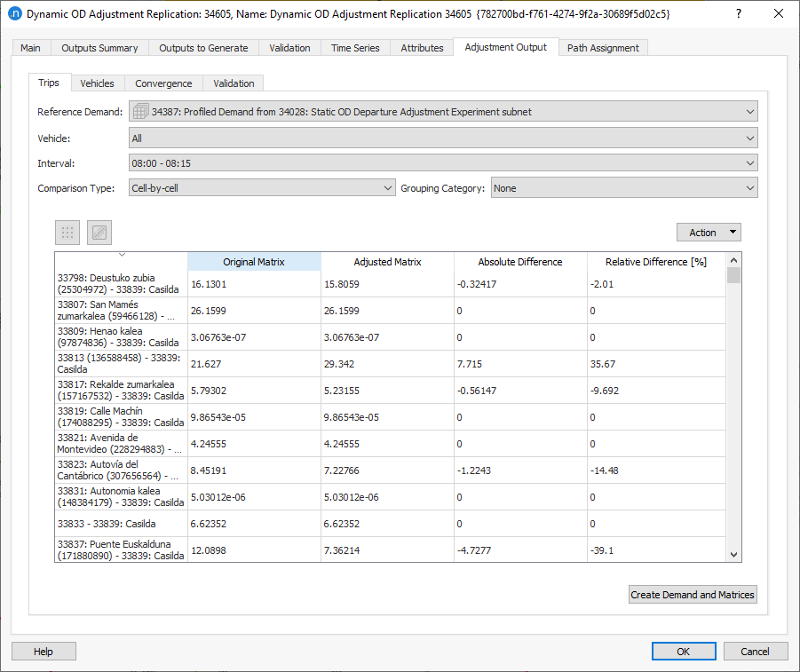Open the Action dropdown button
Image resolution: width=800 pixels, height=672 pixels.
point(708,233)
